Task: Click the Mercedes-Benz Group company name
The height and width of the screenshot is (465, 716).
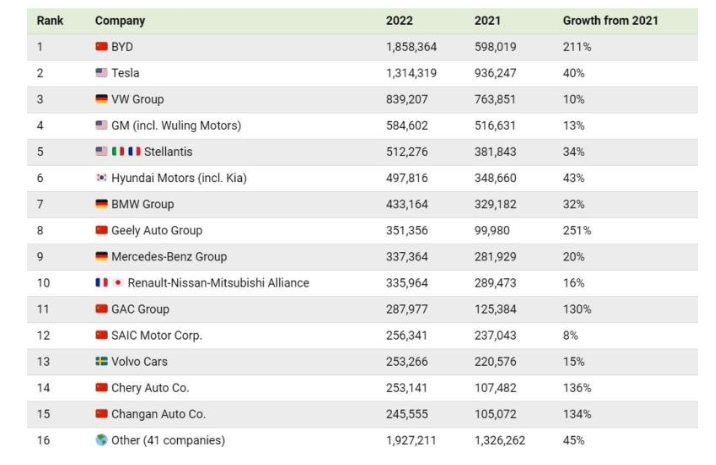Action: point(169,257)
